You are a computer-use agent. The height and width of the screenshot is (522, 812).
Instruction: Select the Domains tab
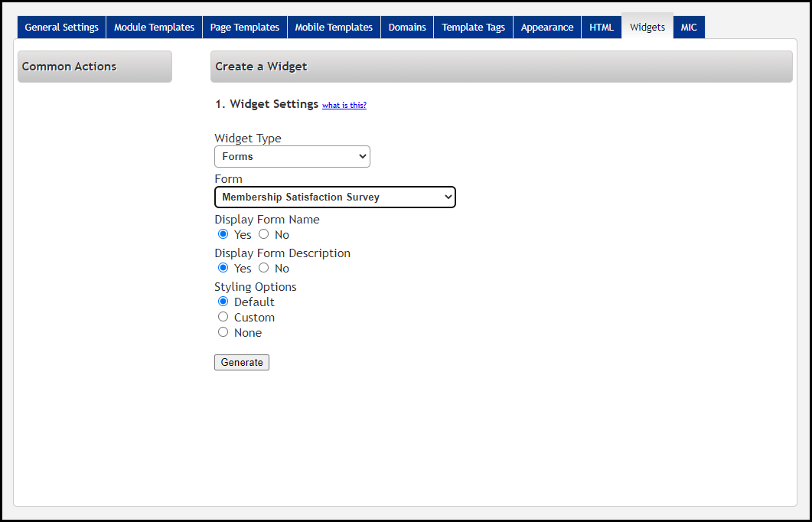pyautogui.click(x=407, y=28)
